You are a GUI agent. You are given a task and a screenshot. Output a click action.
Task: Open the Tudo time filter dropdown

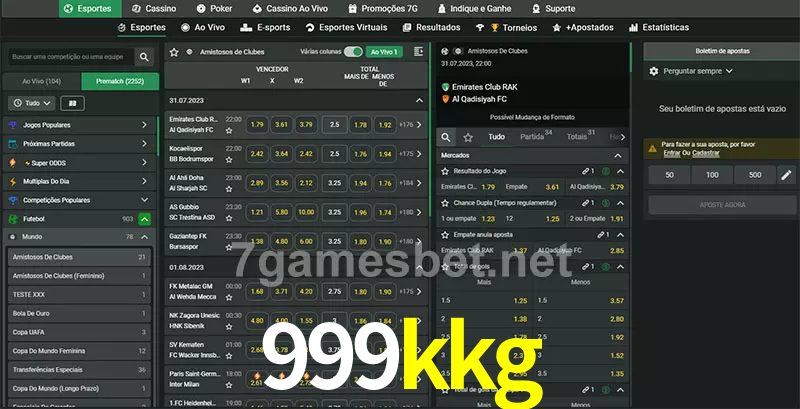30,103
